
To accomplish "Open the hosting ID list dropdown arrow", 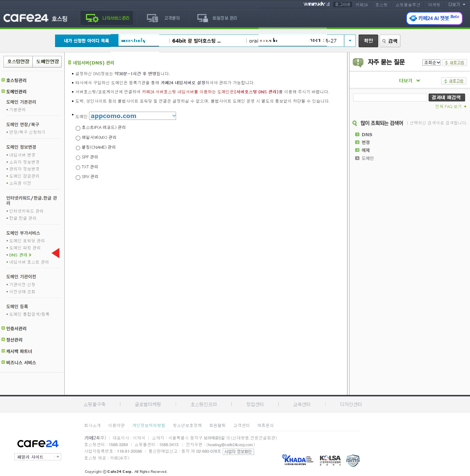I will (x=350, y=41).
